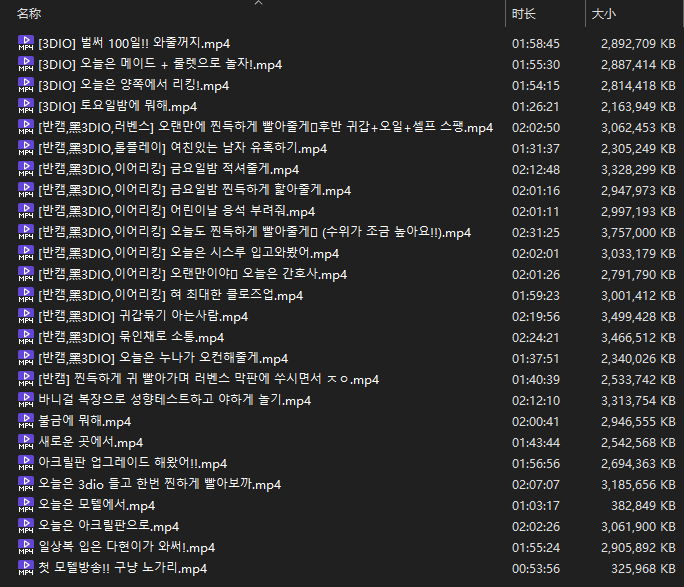Select the file name with duration 02:24:21
The image size is (684, 587).
pyautogui.click(x=131, y=337)
